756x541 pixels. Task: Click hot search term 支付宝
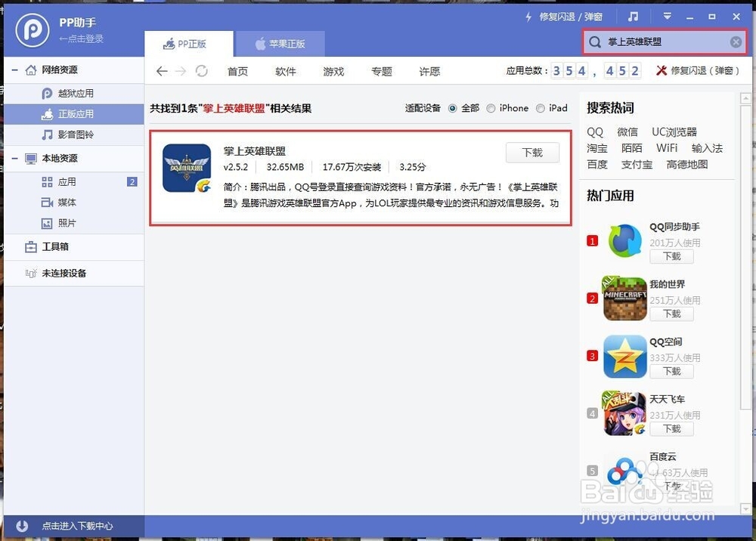(637, 165)
